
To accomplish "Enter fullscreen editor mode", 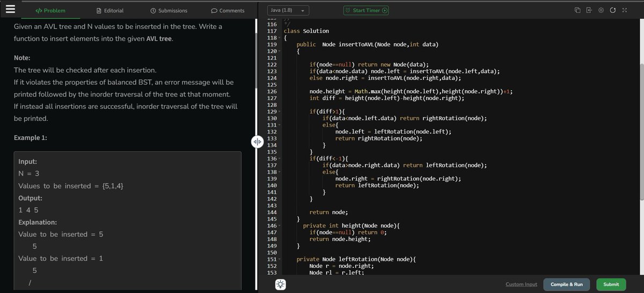I will tap(624, 10).
